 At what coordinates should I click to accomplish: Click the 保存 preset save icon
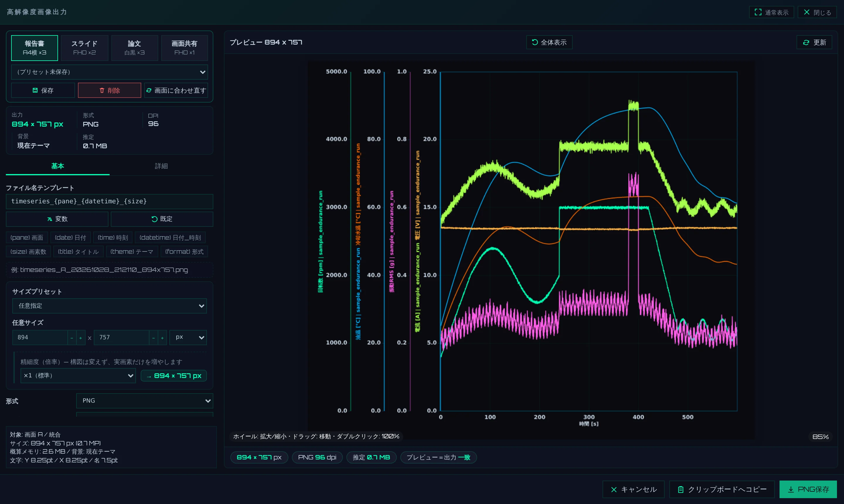[35, 90]
